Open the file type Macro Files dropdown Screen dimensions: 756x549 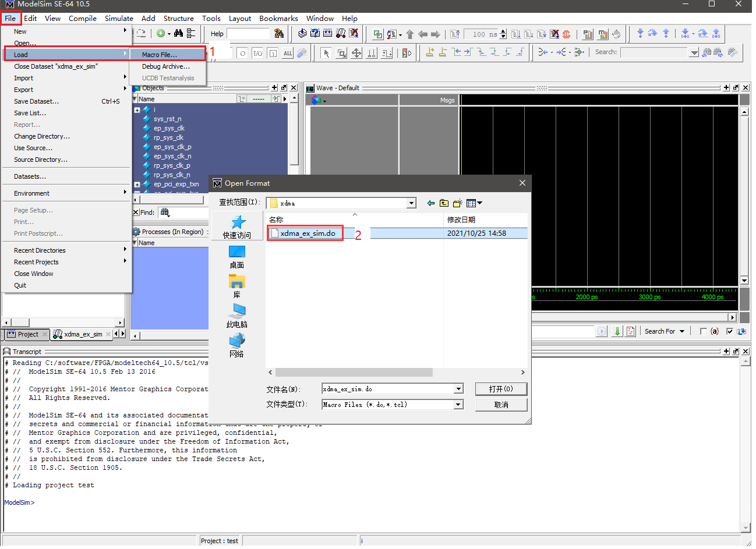pos(459,405)
